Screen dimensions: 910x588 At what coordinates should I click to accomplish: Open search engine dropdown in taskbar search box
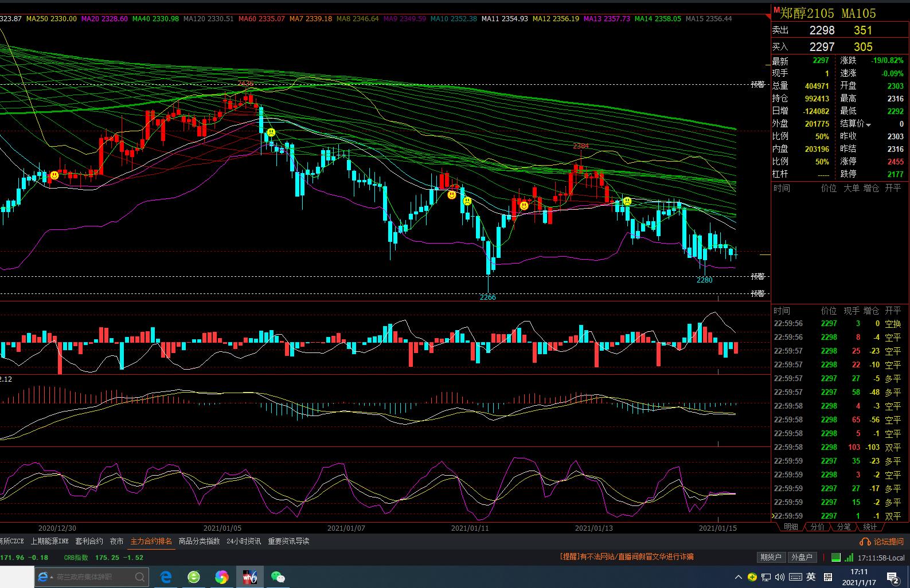pos(44,577)
